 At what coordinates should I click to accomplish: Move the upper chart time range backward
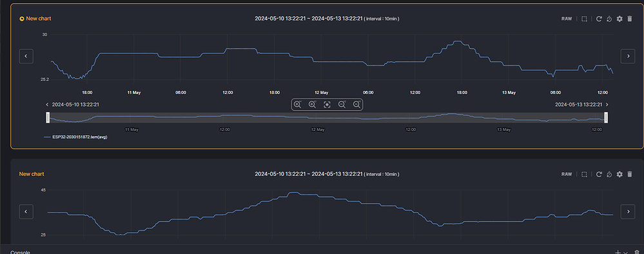click(x=26, y=56)
